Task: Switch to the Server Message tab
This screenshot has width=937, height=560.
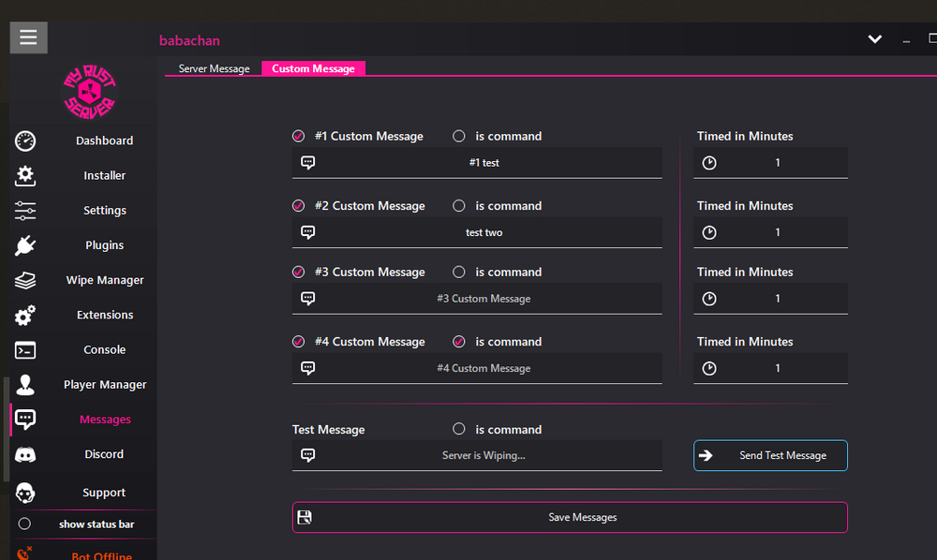Action: pos(214,69)
